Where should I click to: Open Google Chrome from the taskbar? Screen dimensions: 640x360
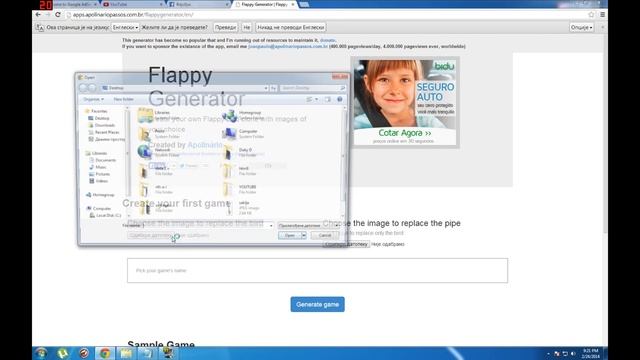click(x=105, y=353)
